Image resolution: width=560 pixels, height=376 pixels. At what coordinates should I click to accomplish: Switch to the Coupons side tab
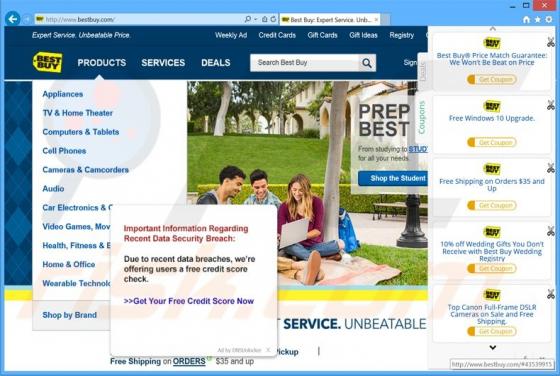[422, 117]
